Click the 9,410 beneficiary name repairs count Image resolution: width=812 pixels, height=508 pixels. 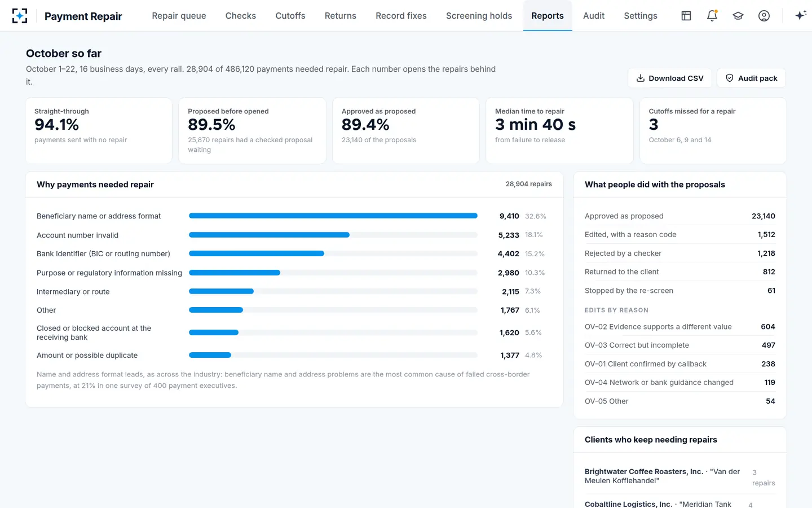(x=509, y=216)
